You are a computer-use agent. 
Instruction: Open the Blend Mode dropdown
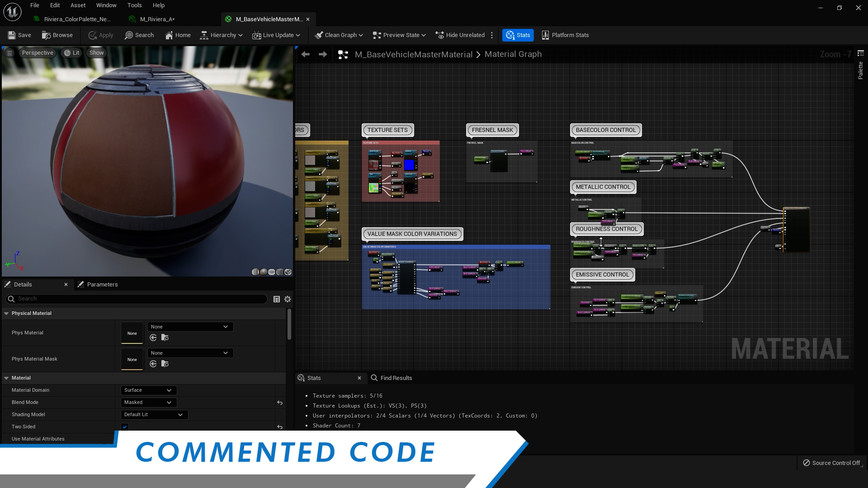(148, 402)
